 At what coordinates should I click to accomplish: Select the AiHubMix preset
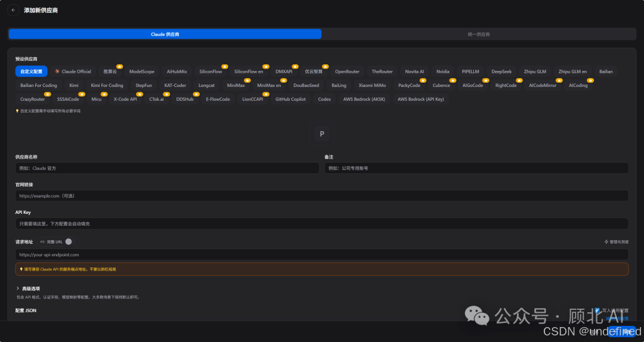(x=177, y=71)
